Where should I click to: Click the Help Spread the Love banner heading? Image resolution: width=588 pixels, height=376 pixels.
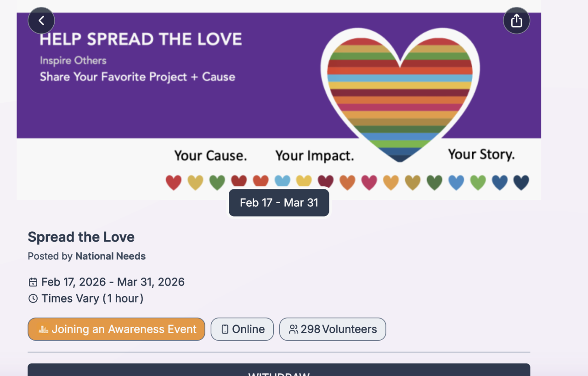[x=141, y=40]
